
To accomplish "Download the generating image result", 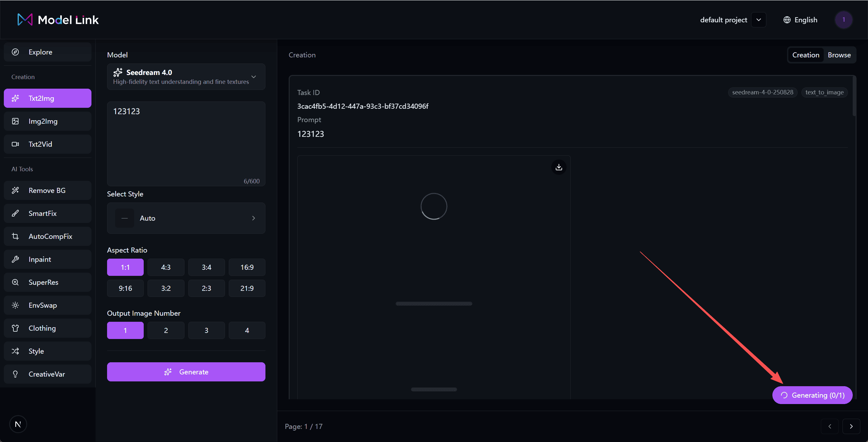I will point(559,167).
